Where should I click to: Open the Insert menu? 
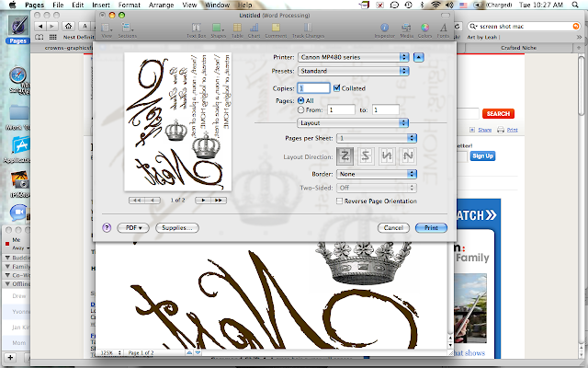pos(101,5)
